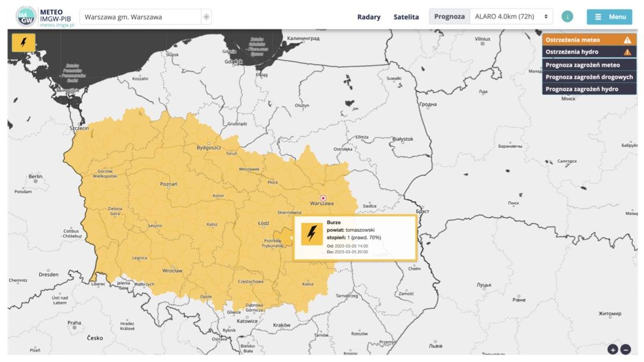
Task: Click the lightning icon in the Burze popup
Action: (x=311, y=234)
